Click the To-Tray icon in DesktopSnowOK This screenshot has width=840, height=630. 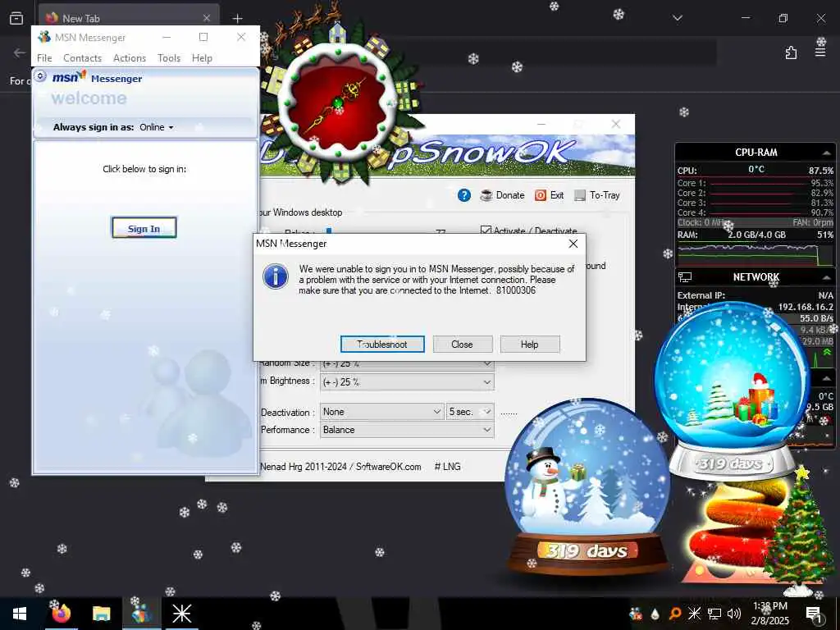click(x=580, y=195)
